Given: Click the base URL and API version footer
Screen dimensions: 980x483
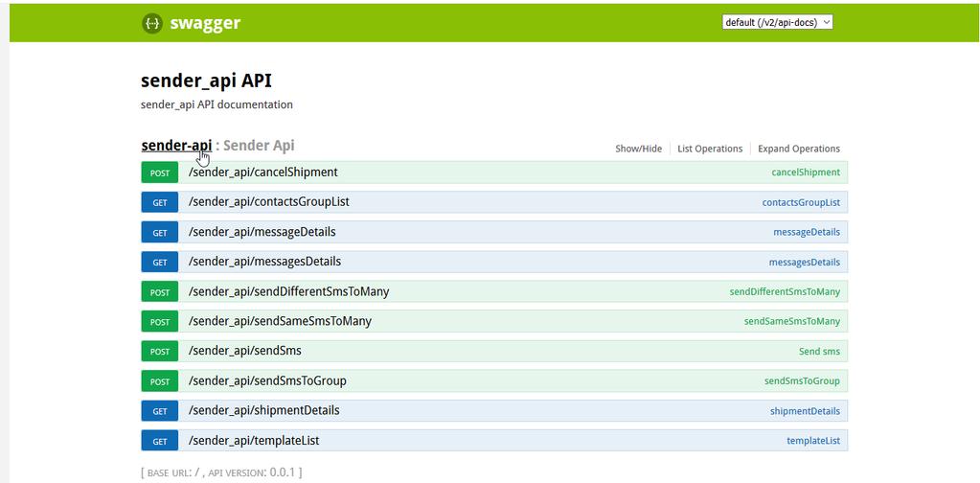Looking at the screenshot, I should coord(222,472).
